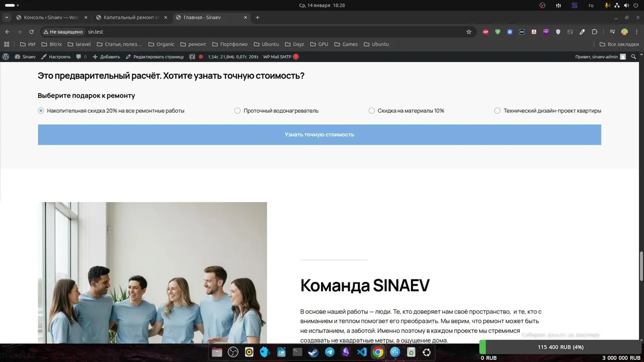This screenshot has height=362, width=644.
Task: Expand the tab search dropdown arrow
Action: 7,18
